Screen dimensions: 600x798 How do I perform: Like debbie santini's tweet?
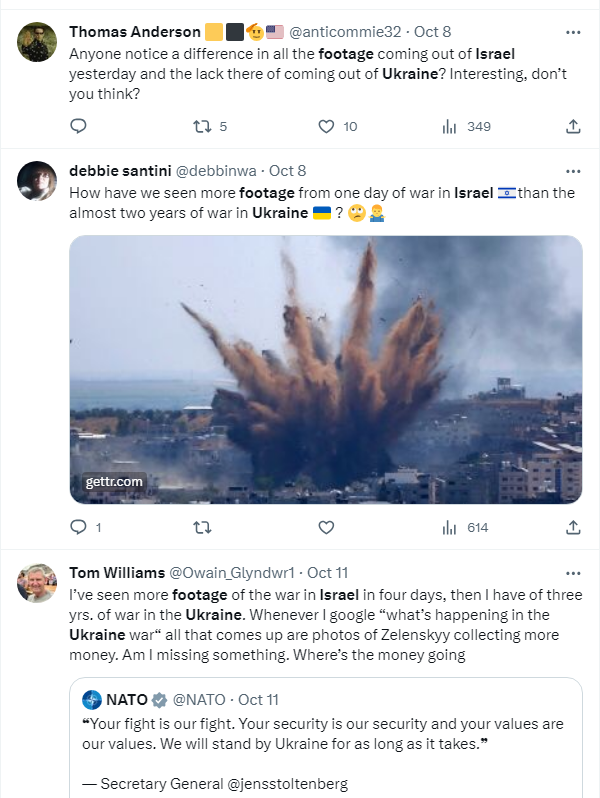[x=326, y=527]
